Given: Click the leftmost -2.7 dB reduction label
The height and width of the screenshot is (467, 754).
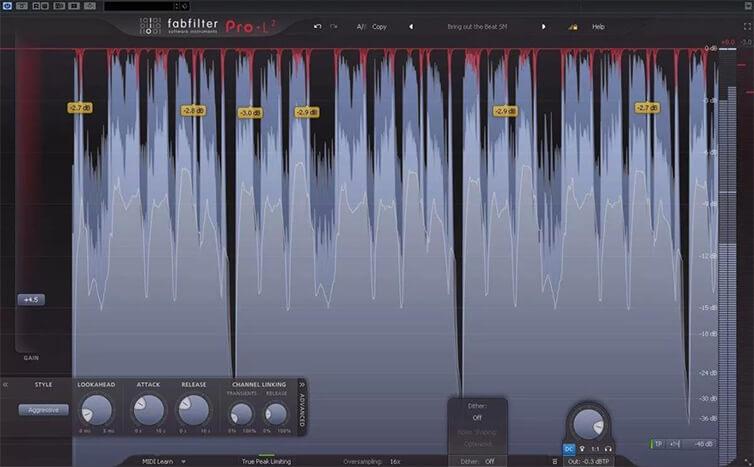Looking at the screenshot, I should point(80,108).
